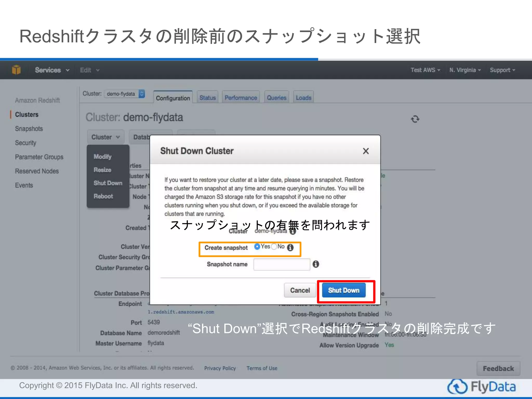The image size is (532, 399).
Task: Click the redshift.amazonaws.com endpoint text
Action: [x=181, y=312]
